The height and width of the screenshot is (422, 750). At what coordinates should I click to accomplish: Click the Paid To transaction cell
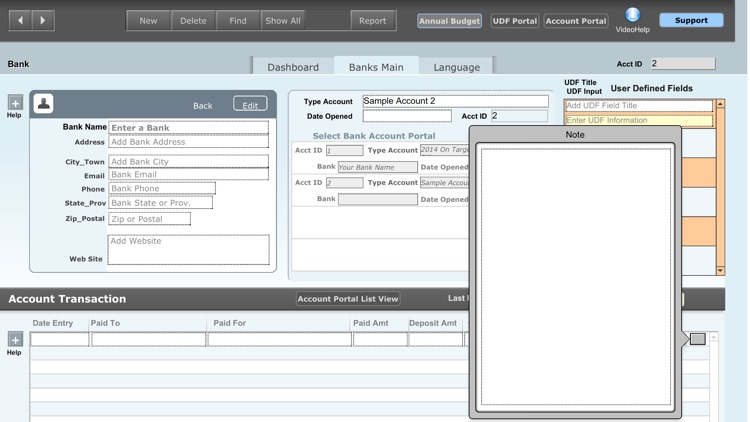tap(148, 339)
